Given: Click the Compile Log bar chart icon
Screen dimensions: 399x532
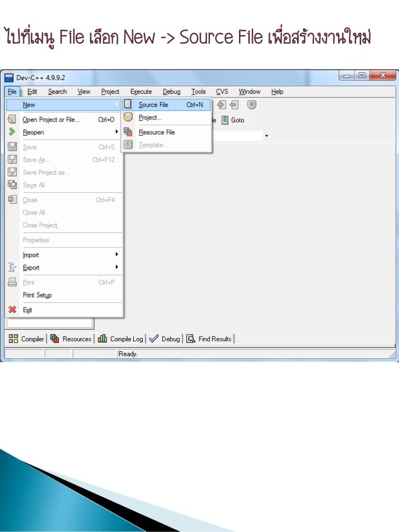Looking at the screenshot, I should point(102,338).
